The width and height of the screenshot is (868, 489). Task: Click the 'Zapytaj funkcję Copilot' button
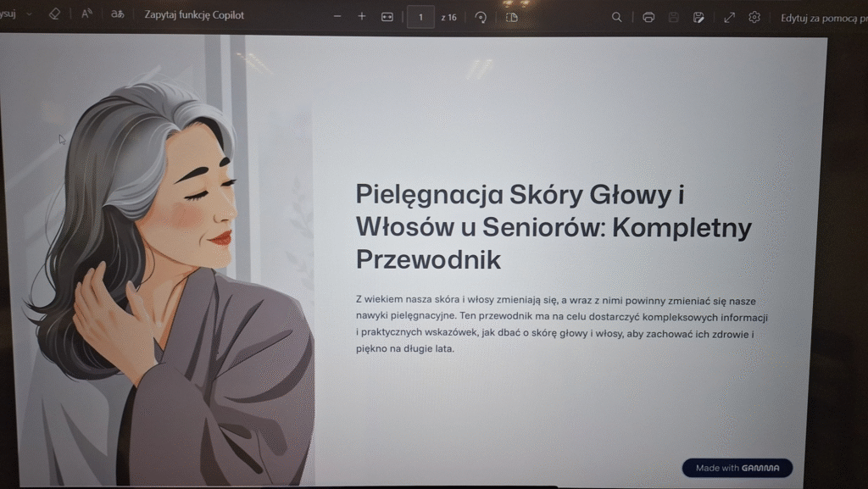pos(194,15)
